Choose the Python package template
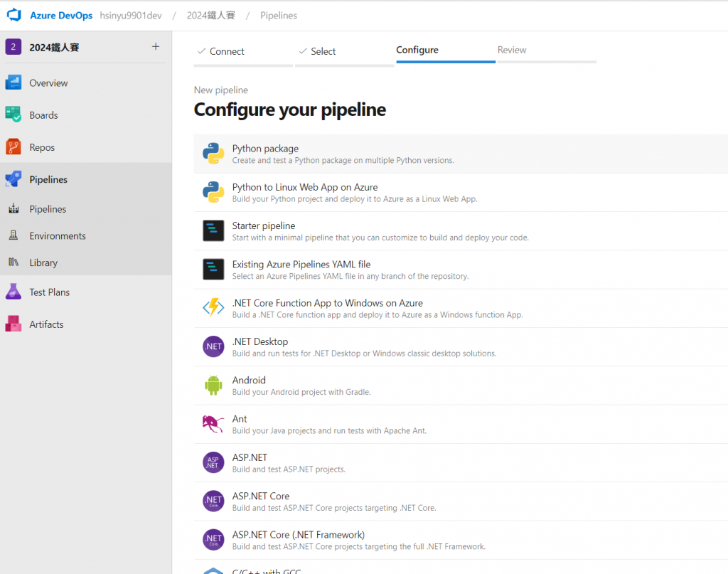Image resolution: width=728 pixels, height=574 pixels. click(x=461, y=154)
